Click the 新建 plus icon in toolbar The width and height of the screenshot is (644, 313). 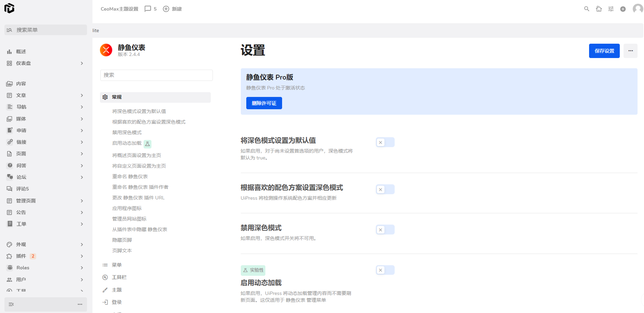pyautogui.click(x=166, y=9)
